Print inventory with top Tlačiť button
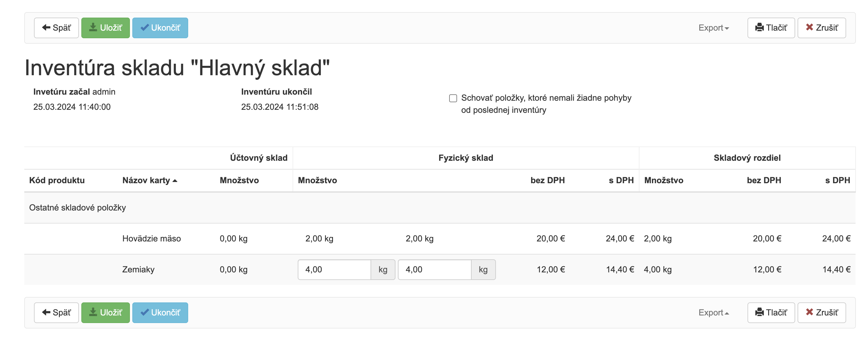 point(771,28)
